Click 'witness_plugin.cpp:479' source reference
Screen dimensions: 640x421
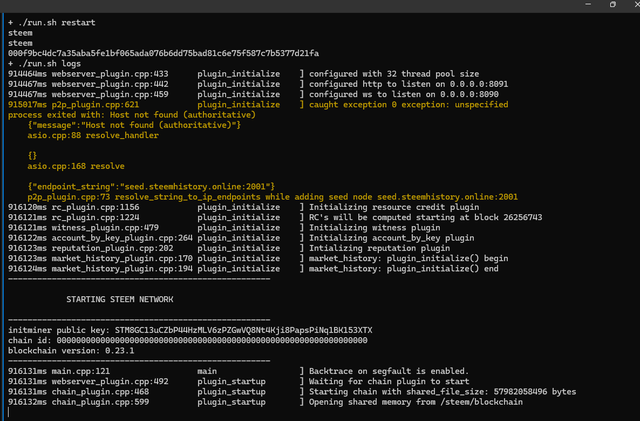[x=105, y=227]
